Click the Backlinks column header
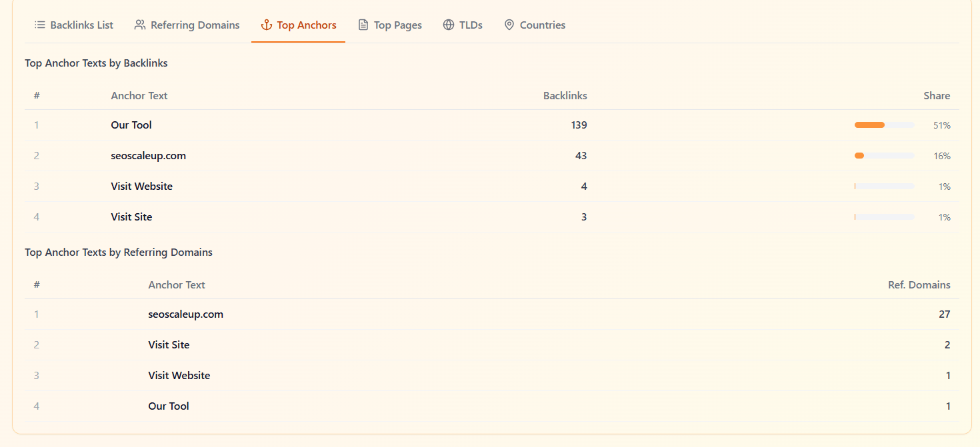Image resolution: width=980 pixels, height=447 pixels. click(x=565, y=95)
